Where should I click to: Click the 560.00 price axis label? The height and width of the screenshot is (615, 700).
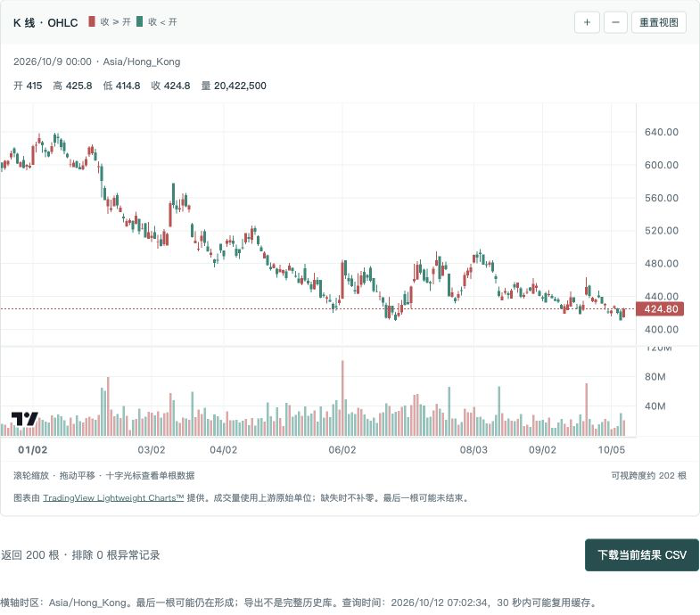coord(661,198)
